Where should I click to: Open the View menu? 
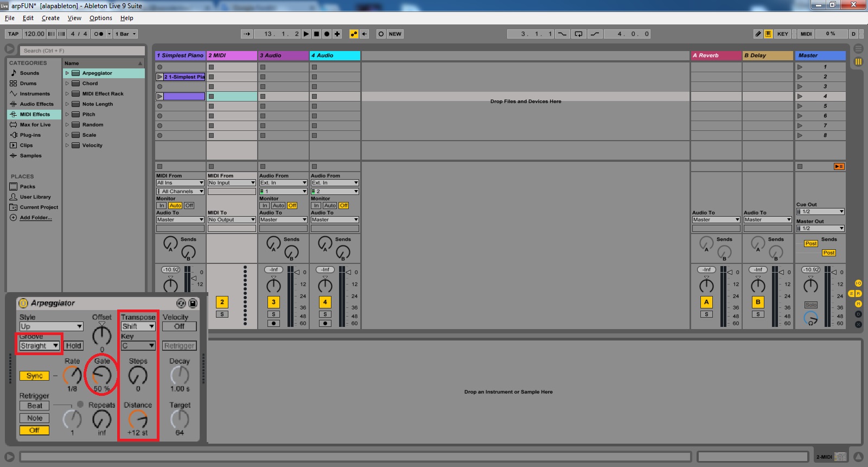tap(74, 18)
